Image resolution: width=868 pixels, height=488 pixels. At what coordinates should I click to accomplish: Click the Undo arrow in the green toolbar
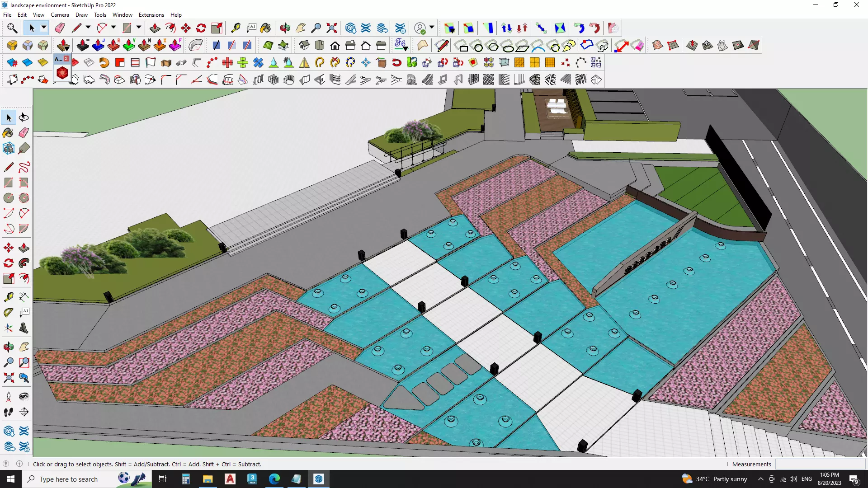pos(579,28)
